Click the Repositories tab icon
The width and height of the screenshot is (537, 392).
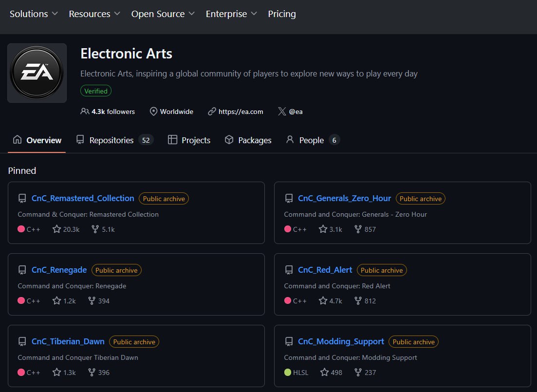point(80,139)
